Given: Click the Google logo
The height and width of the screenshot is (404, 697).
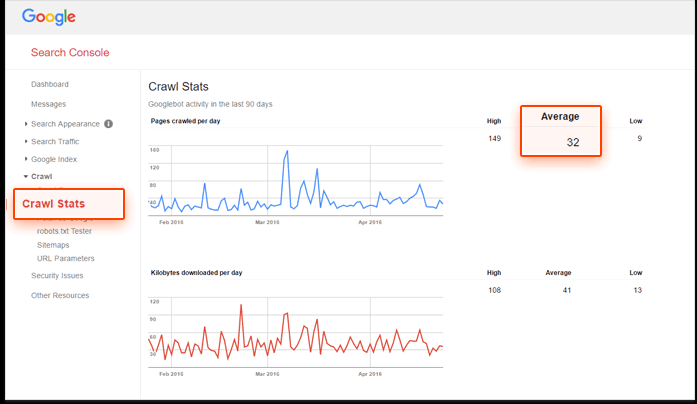Looking at the screenshot, I should point(49,17).
